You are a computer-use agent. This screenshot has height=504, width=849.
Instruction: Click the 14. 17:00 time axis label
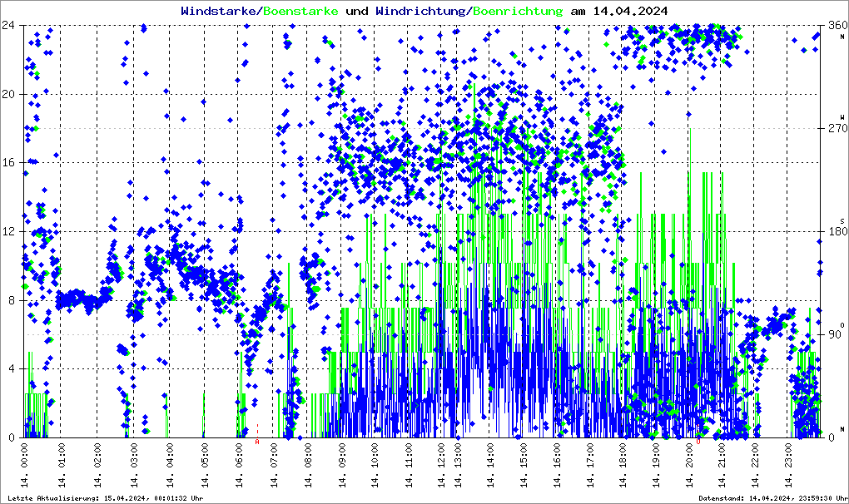tap(590, 465)
